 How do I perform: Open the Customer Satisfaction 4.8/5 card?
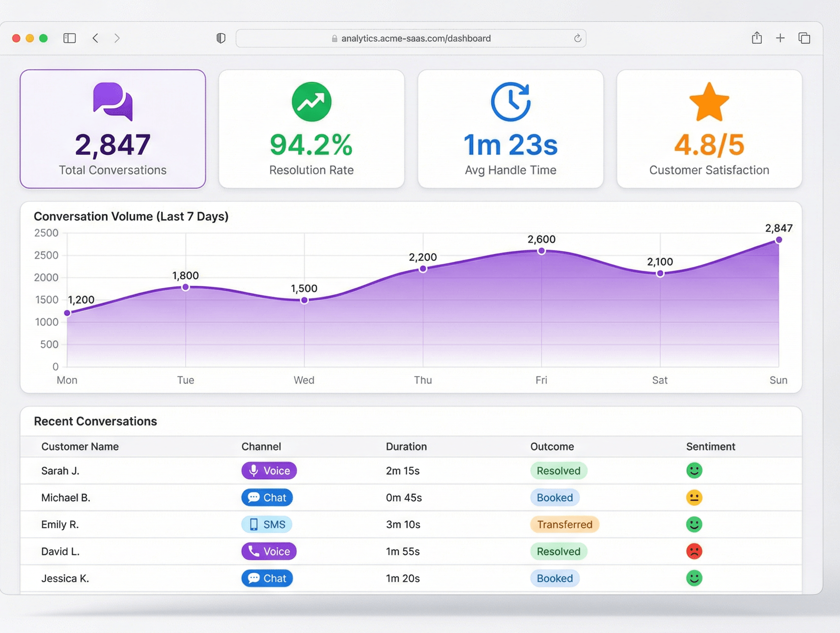coord(709,129)
